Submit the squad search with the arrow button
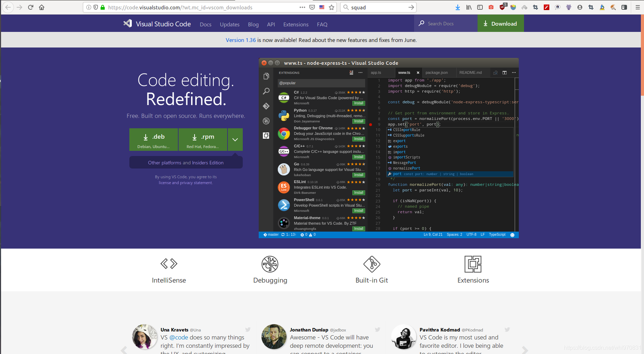The image size is (644, 354). click(x=411, y=7)
